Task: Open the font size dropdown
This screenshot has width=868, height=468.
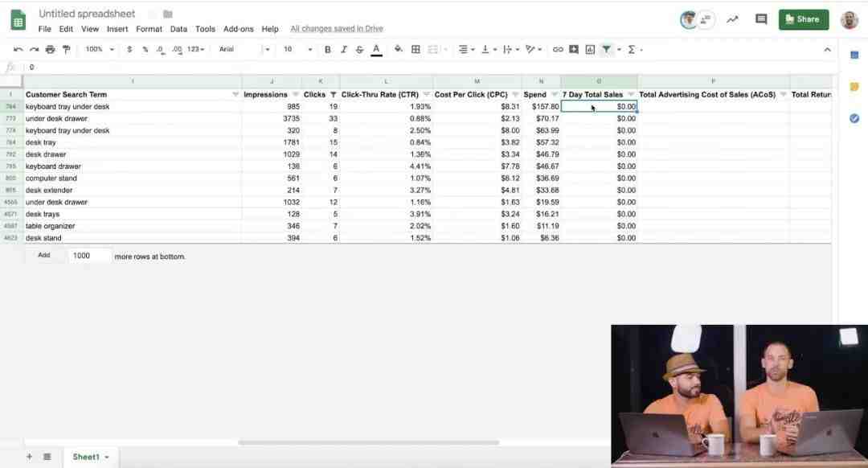Action: click(x=297, y=49)
